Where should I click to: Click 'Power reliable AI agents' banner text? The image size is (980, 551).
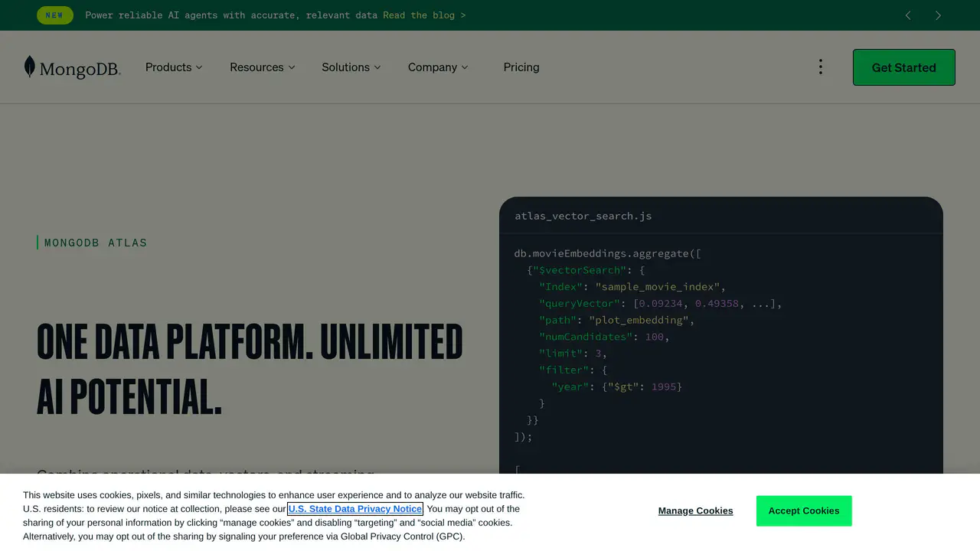pos(231,15)
